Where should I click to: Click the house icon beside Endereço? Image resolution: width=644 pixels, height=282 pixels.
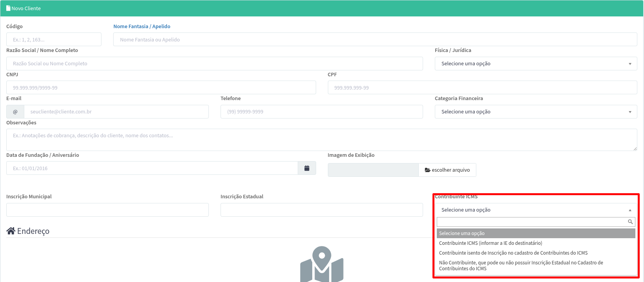(x=11, y=231)
